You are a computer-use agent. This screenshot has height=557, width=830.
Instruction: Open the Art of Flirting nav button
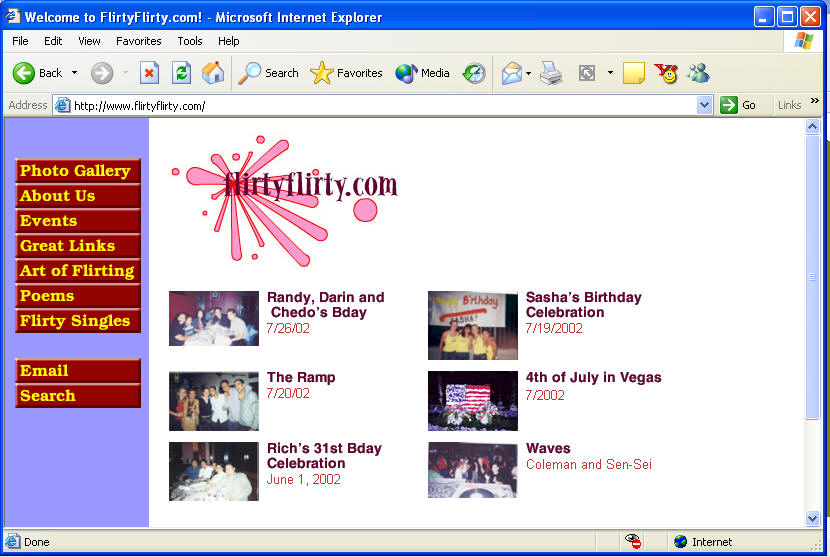click(78, 270)
